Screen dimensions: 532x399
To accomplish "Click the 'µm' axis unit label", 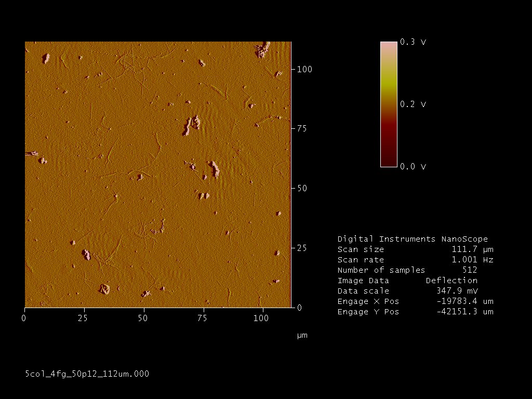I will coord(302,336).
